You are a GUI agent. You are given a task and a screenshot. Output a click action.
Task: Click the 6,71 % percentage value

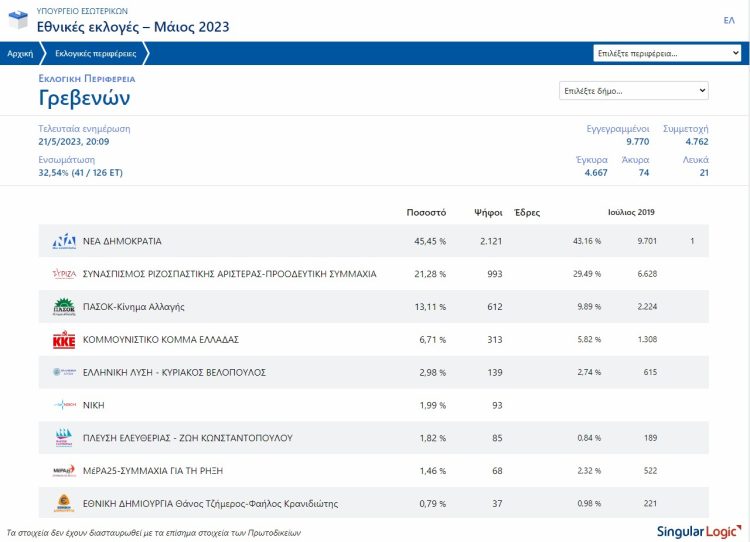432,340
